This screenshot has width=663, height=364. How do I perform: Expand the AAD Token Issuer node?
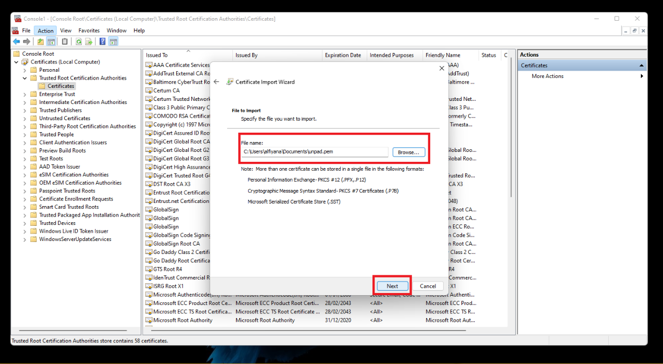pyautogui.click(x=25, y=167)
